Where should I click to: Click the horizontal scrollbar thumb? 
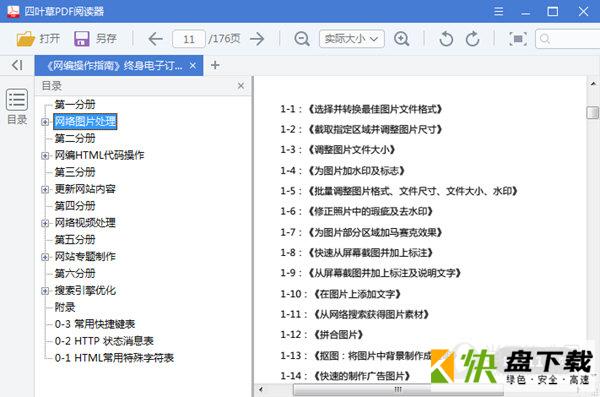[x=398, y=390]
